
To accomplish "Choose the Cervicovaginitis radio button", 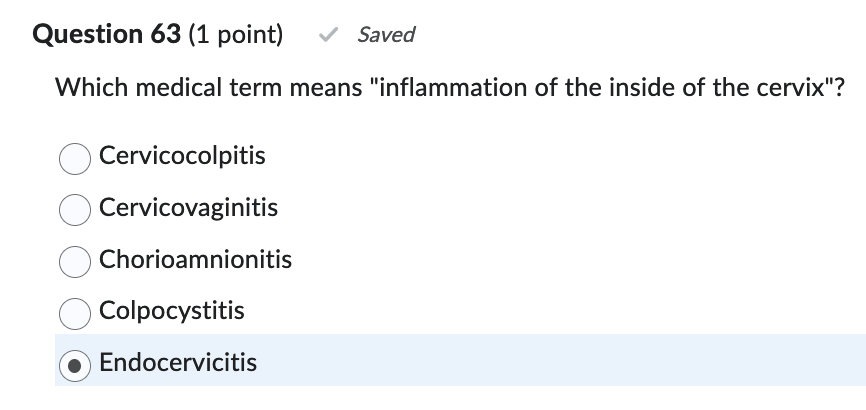I will click(76, 209).
